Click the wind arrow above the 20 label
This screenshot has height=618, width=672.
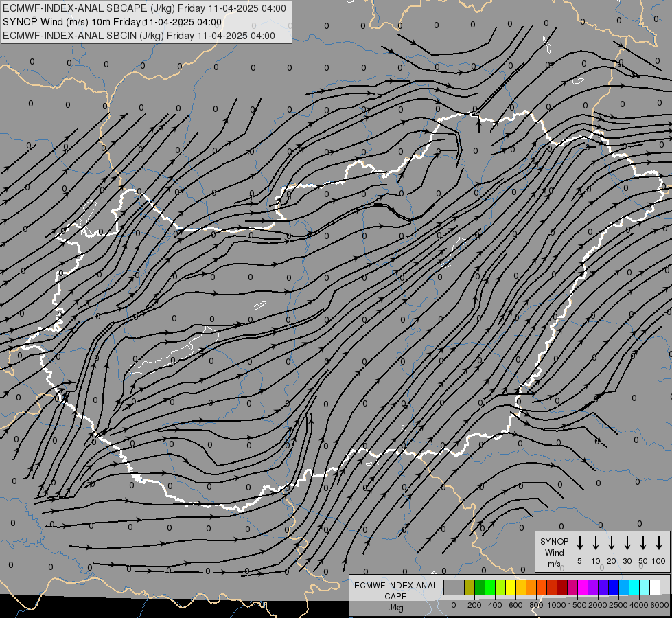(x=612, y=543)
